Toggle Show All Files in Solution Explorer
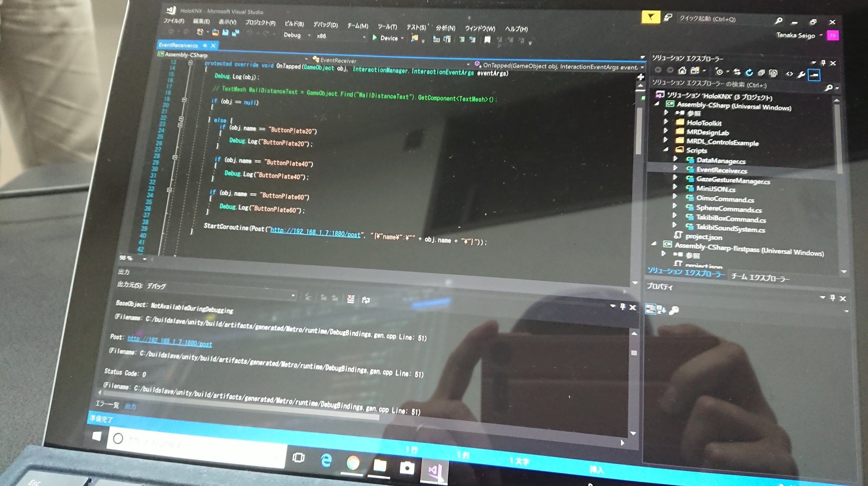The width and height of the screenshot is (868, 486). pos(774,73)
